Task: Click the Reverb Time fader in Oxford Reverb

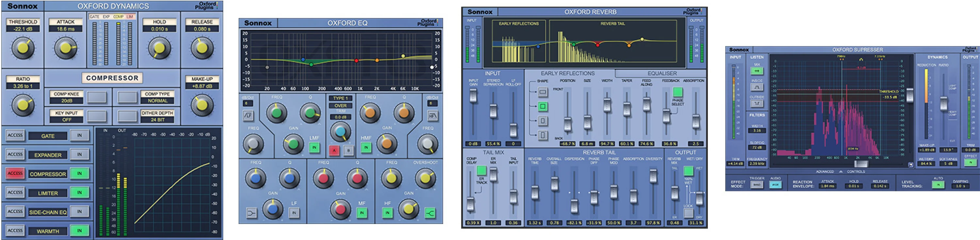Action: click(534, 192)
